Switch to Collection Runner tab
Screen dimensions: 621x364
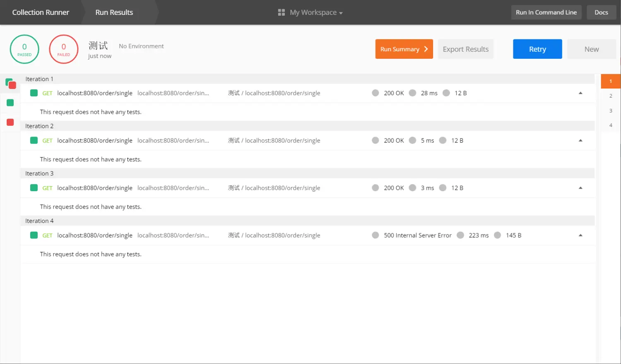[x=41, y=12]
